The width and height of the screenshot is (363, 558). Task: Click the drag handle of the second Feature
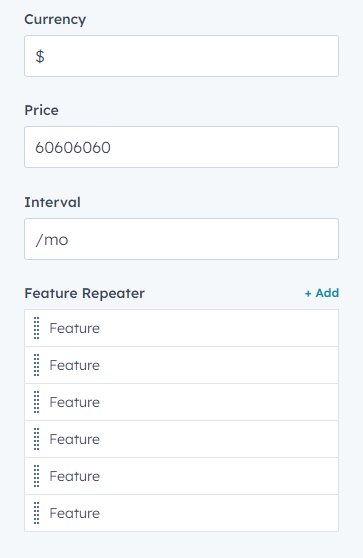point(36,365)
